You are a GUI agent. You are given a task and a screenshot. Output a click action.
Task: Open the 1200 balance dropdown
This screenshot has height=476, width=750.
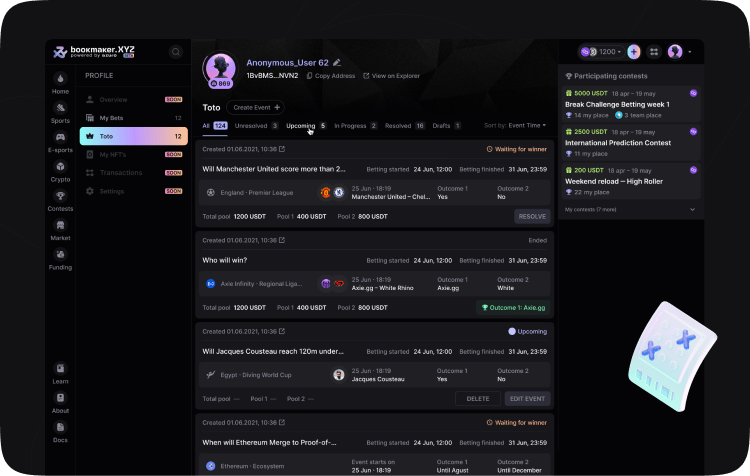[602, 52]
